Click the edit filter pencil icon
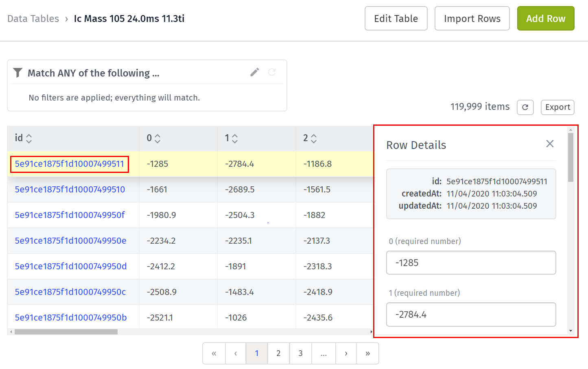The height and width of the screenshot is (369, 588). pyautogui.click(x=255, y=72)
